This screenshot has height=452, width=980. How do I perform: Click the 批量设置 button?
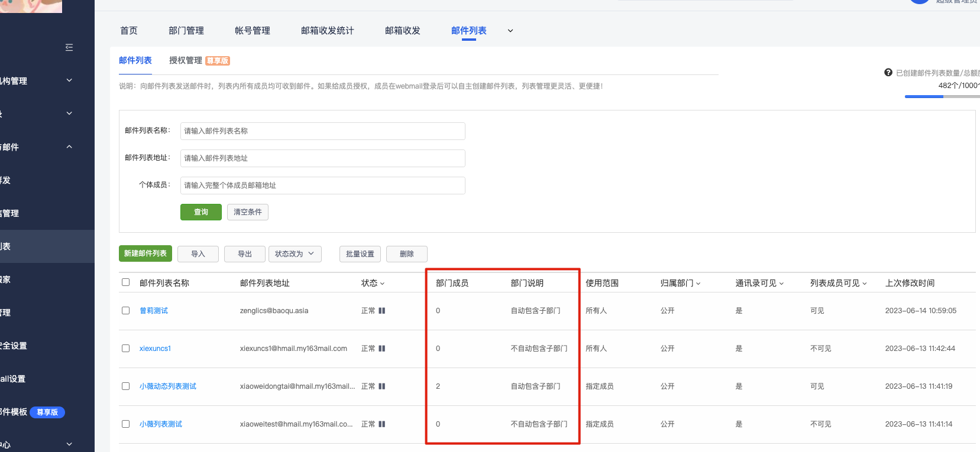tap(360, 254)
